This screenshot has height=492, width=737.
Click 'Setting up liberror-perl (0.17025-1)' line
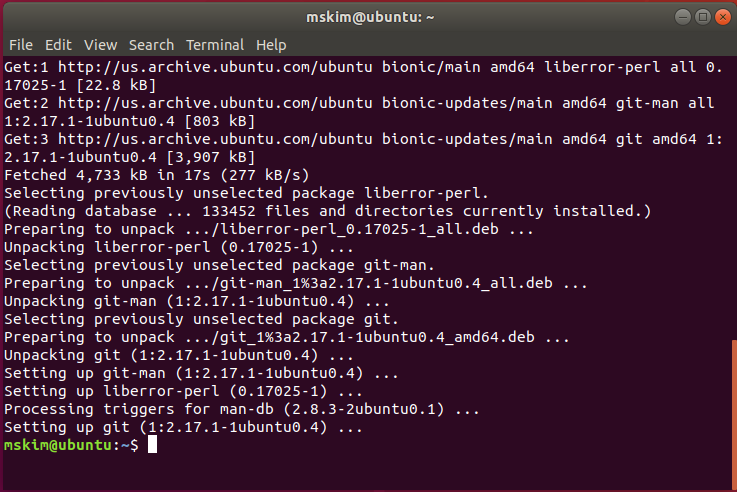(183, 391)
